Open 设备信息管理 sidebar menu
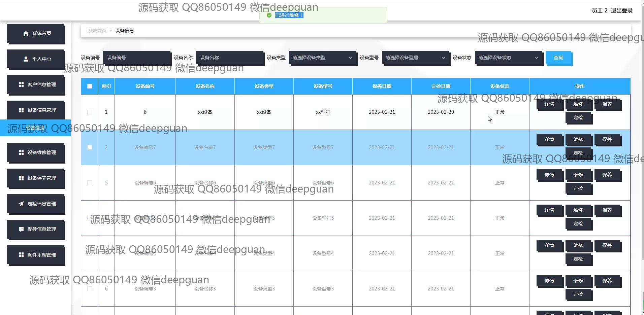The width and height of the screenshot is (644, 315). 36,110
